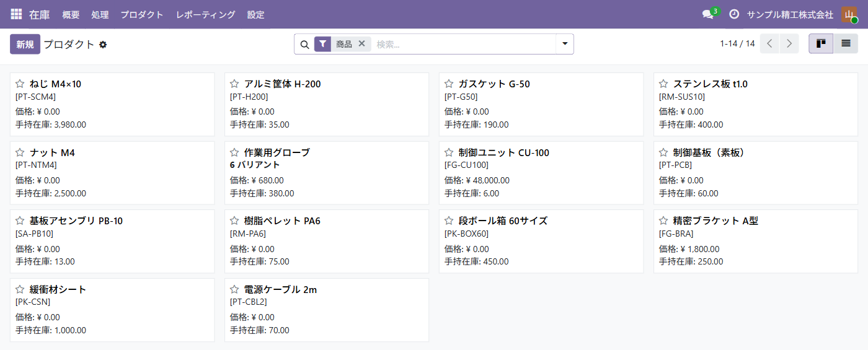Viewport: 868px width, 350px height.
Task: Open the clock activities icon
Action: [734, 14]
